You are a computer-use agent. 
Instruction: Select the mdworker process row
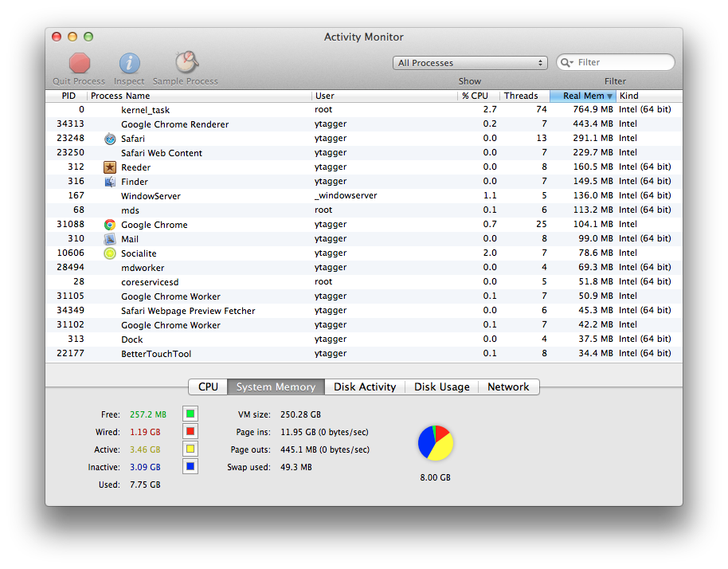point(364,268)
